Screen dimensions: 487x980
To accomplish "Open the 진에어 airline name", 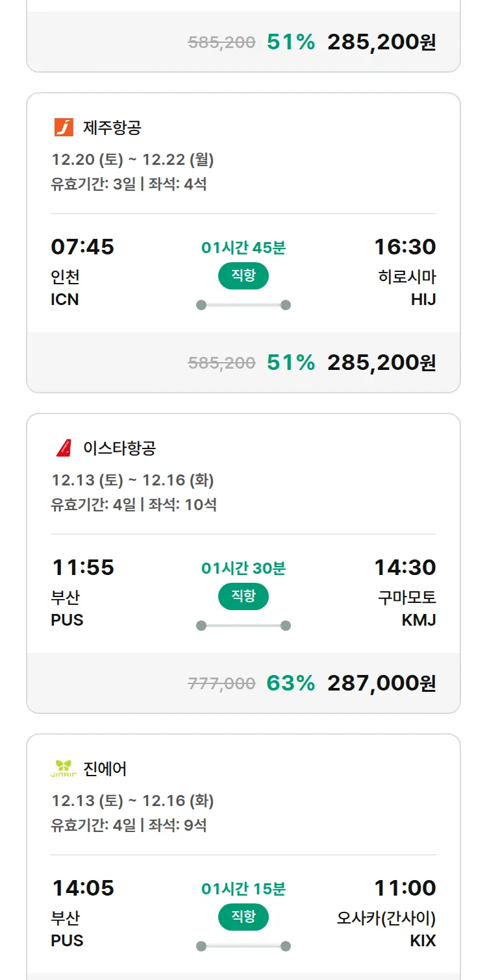I will coord(105,768).
